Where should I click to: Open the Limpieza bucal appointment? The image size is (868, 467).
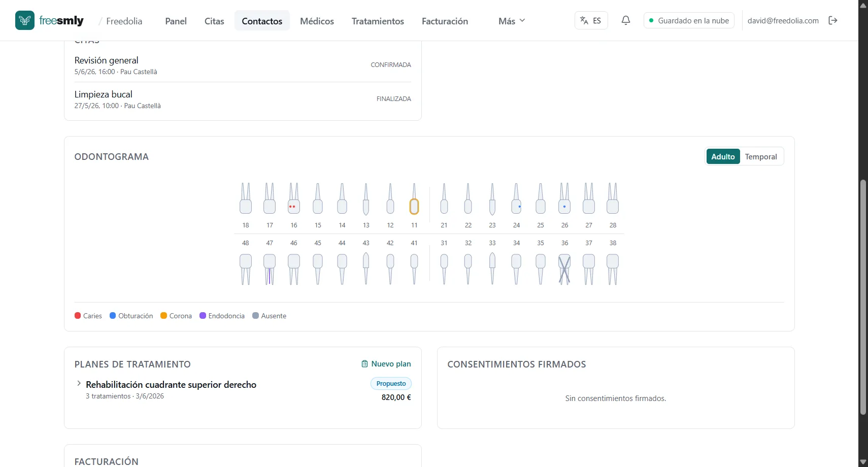pos(243,99)
